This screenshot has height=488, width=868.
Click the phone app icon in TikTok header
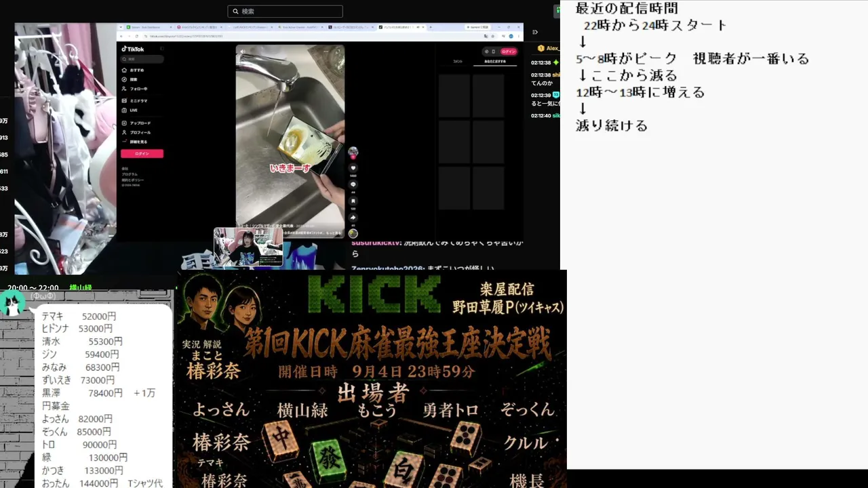pyautogui.click(x=494, y=52)
